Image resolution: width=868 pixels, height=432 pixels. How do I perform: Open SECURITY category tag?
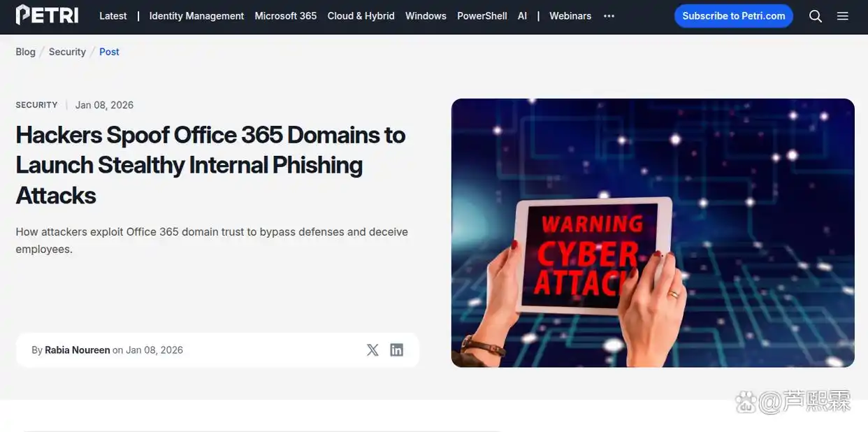(36, 105)
